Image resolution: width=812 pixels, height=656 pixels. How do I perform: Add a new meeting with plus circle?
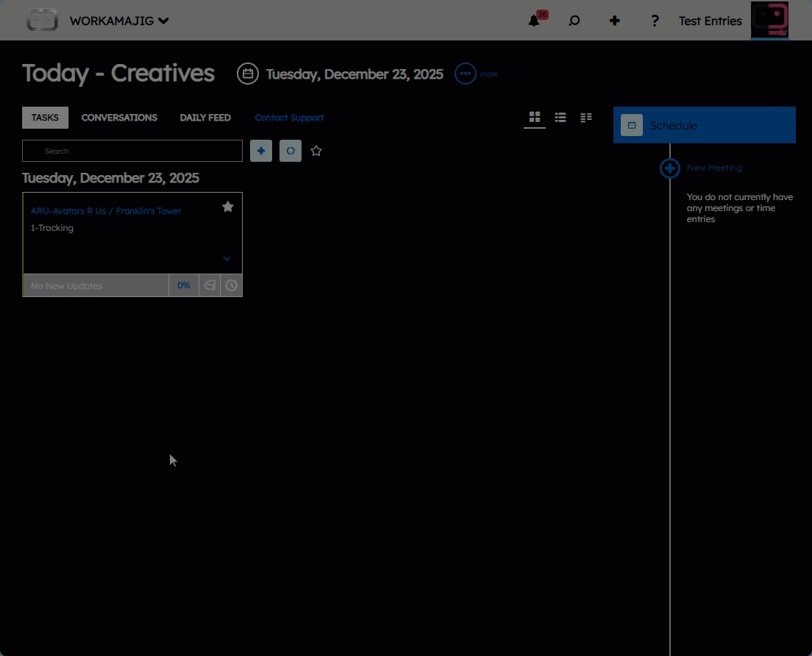(669, 168)
